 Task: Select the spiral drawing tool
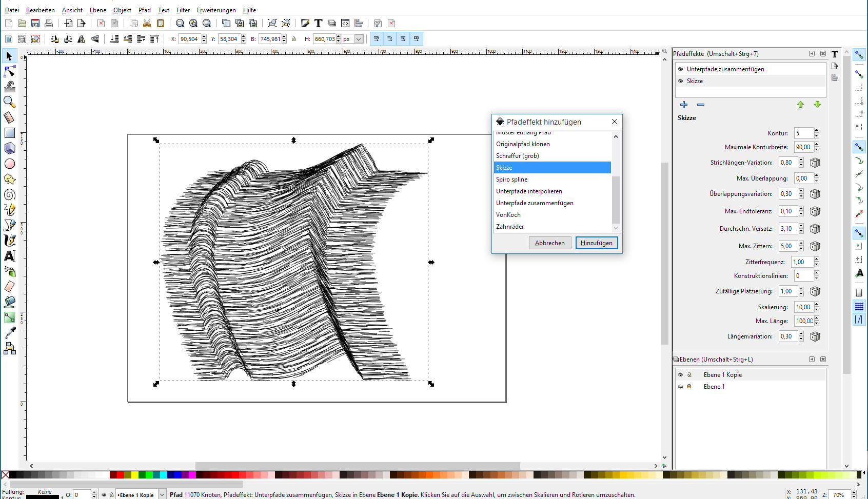[9, 194]
